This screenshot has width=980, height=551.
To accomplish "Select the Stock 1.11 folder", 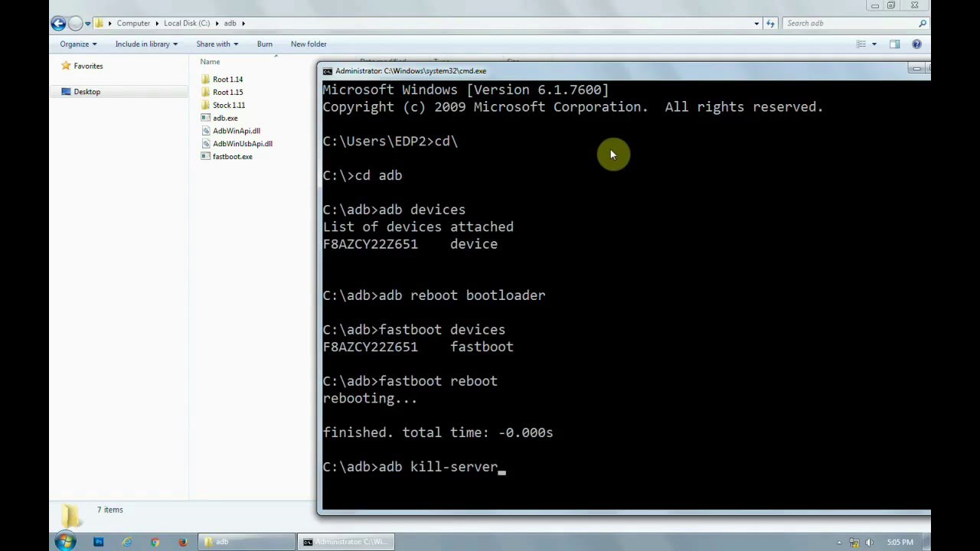I will click(229, 105).
